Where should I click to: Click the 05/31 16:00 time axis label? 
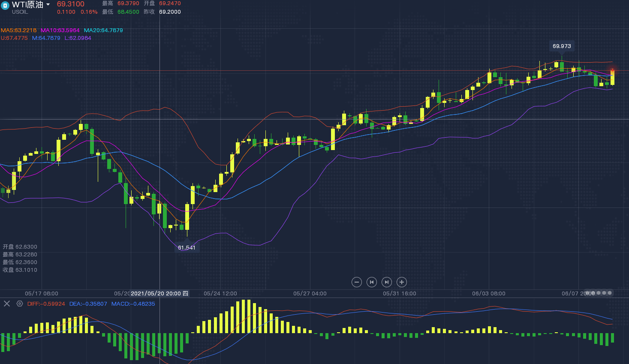tap(400, 294)
